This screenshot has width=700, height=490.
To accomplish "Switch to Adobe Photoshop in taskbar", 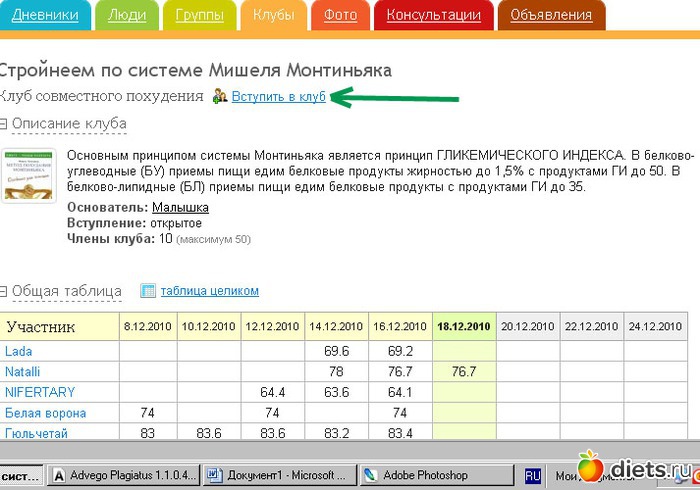I will [369, 475].
